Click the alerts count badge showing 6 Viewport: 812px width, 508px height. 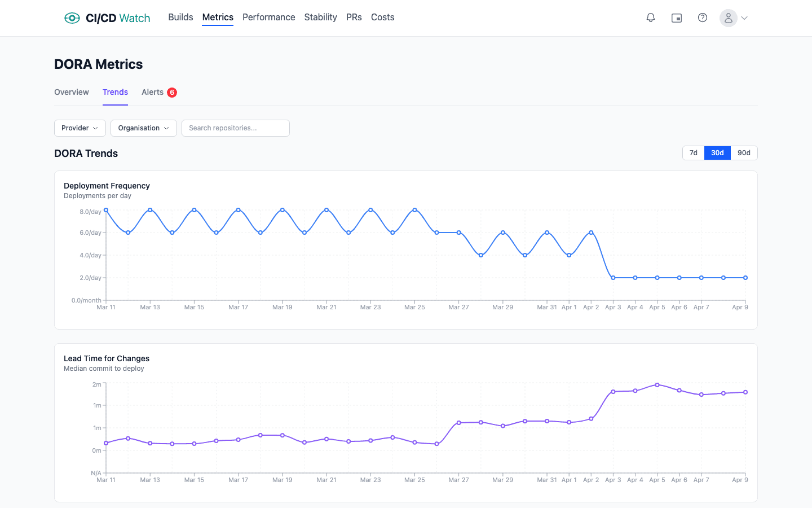pyautogui.click(x=172, y=91)
